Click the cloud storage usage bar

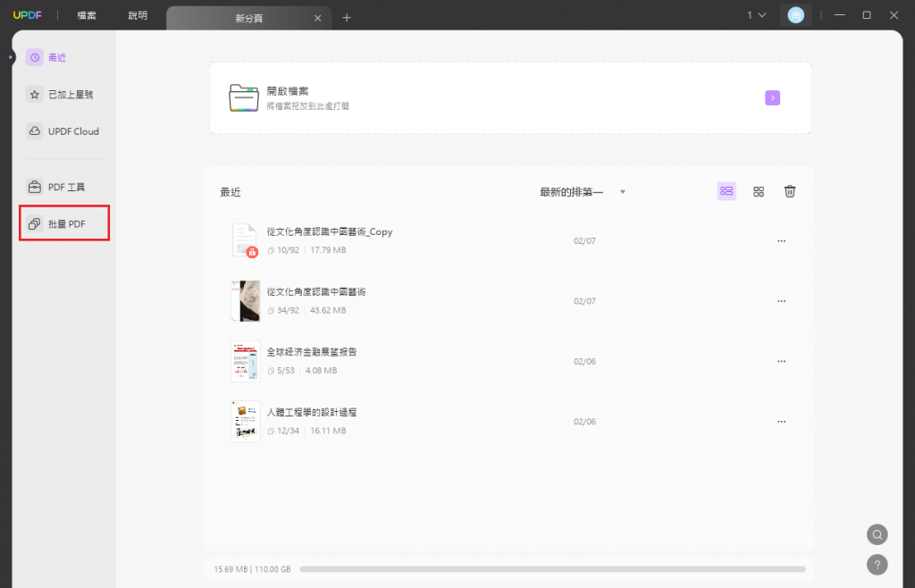552,568
